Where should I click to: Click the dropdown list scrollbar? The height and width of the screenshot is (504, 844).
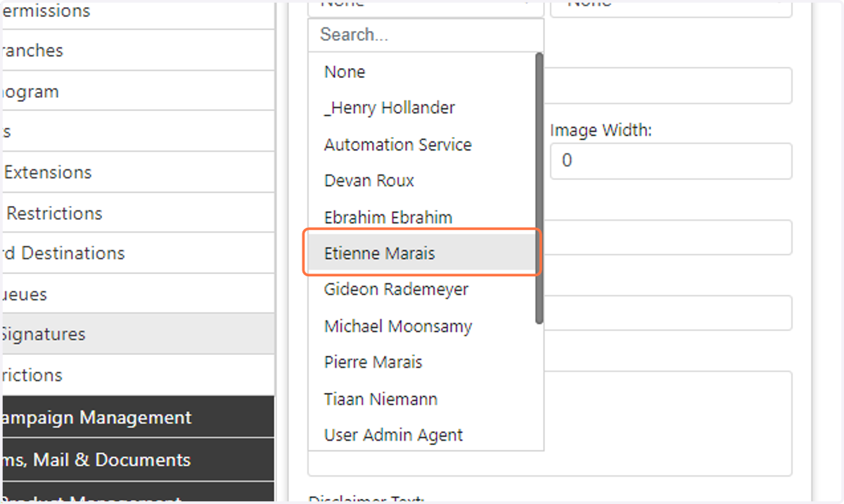tap(539, 188)
